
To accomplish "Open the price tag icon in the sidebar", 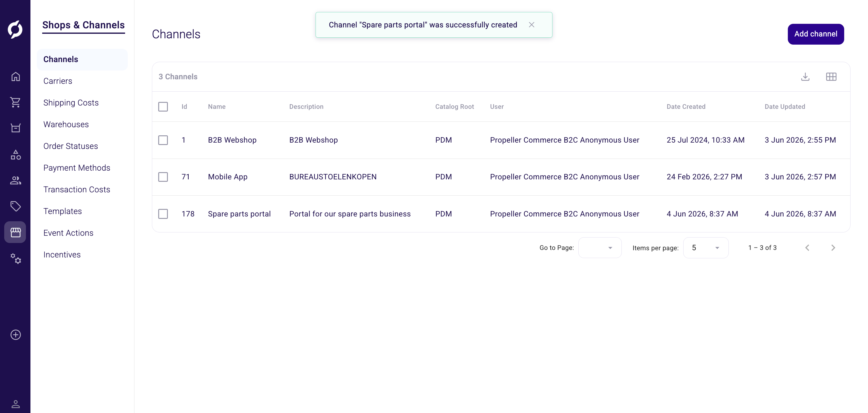I will coord(15,206).
